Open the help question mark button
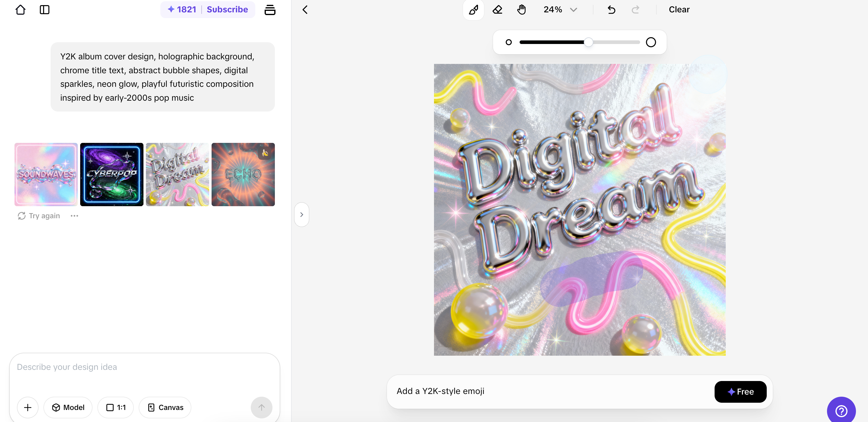 click(841, 411)
